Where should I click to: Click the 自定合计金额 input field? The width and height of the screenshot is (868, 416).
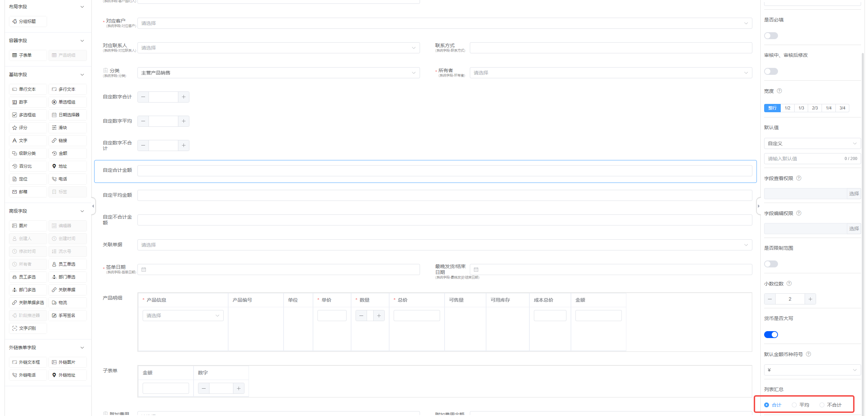pos(445,171)
